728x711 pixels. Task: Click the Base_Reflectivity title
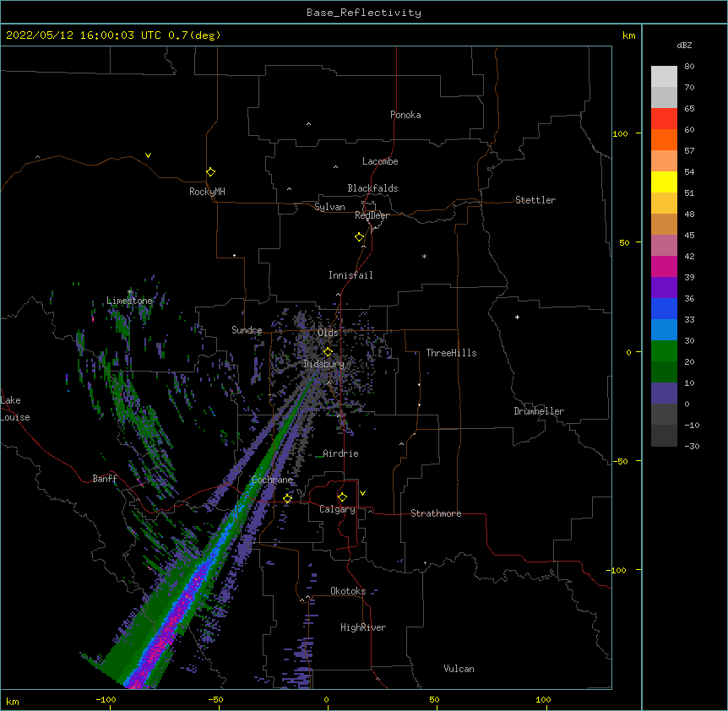[x=364, y=13]
